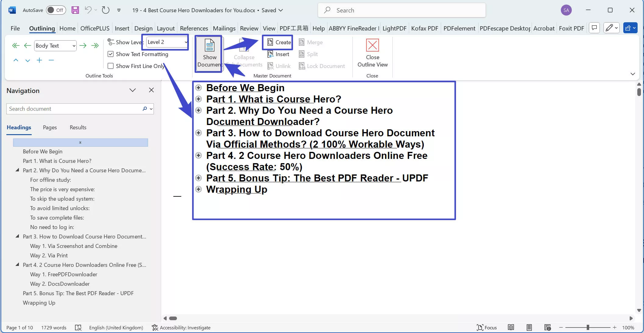Click the Search document input field

pyautogui.click(x=73, y=109)
